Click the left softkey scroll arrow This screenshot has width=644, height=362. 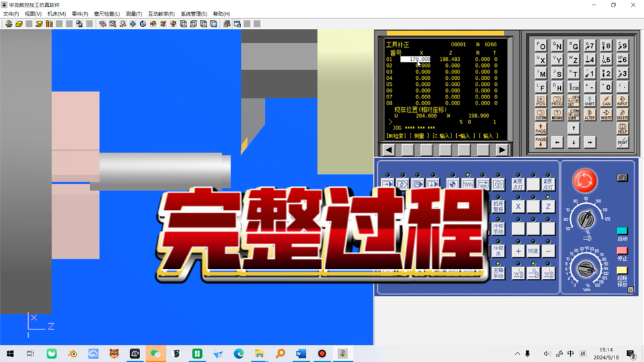[388, 149]
